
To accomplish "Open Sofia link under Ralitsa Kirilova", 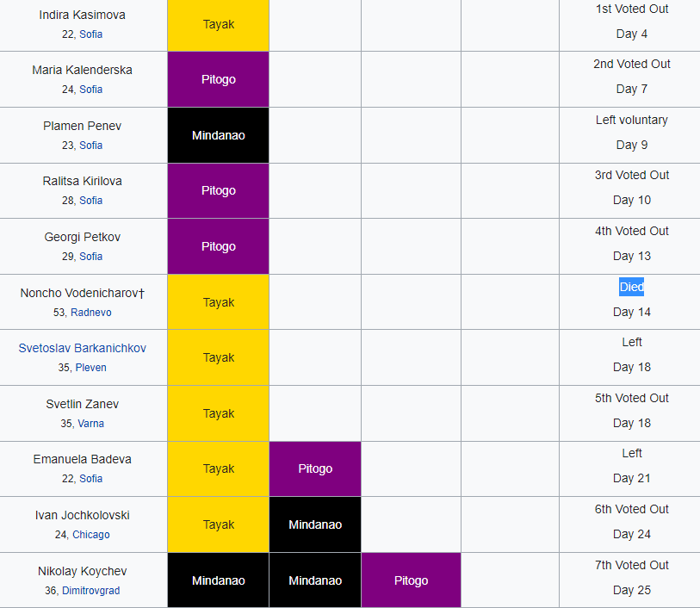I will 90,201.
